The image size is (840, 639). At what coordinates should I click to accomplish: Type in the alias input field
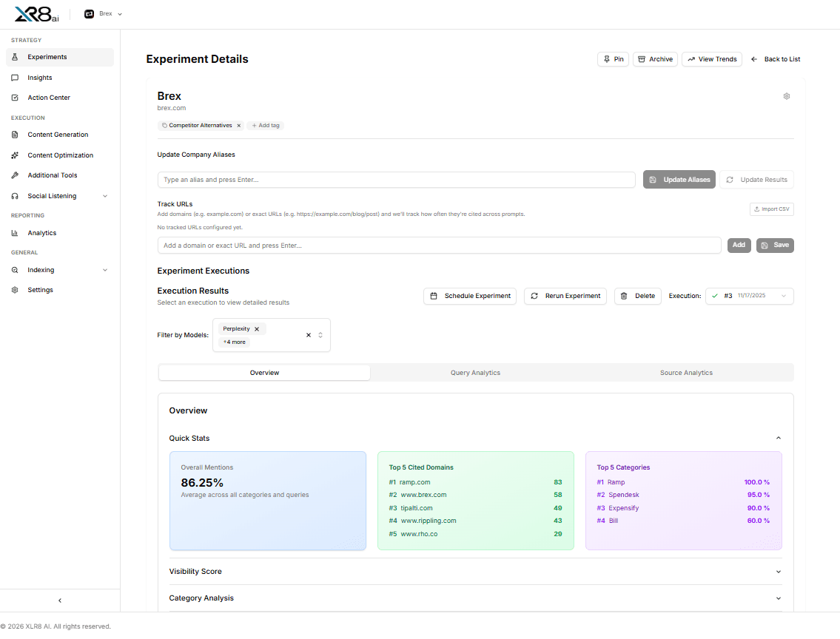click(x=396, y=180)
